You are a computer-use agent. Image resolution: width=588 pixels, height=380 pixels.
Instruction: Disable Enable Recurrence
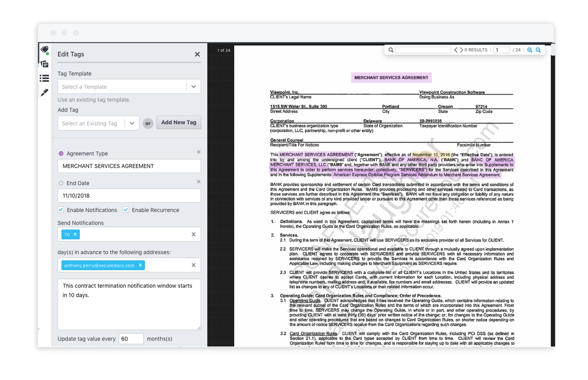126,210
